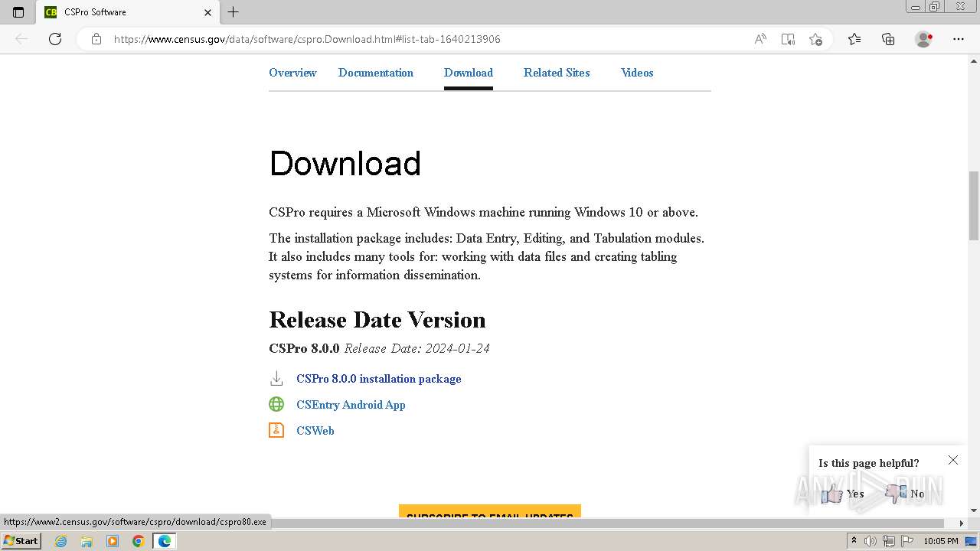Open the Related Sites tab
Viewport: 980px width, 551px height.
(x=557, y=73)
